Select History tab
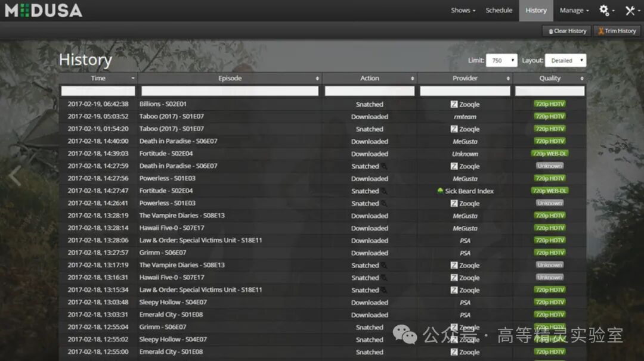The height and width of the screenshot is (361, 644). [536, 10]
